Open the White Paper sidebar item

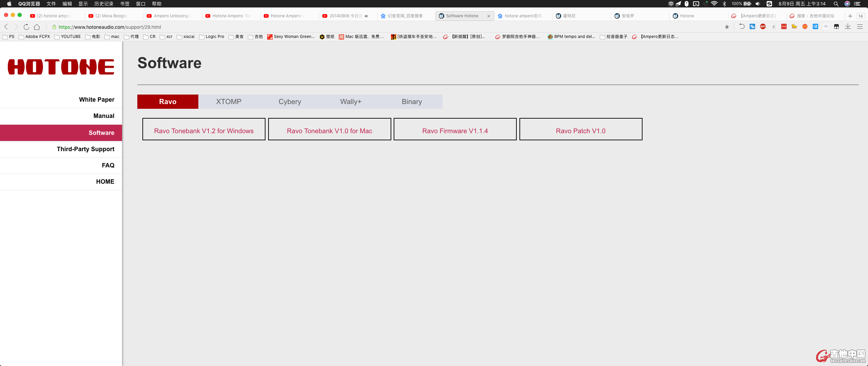tap(61, 100)
